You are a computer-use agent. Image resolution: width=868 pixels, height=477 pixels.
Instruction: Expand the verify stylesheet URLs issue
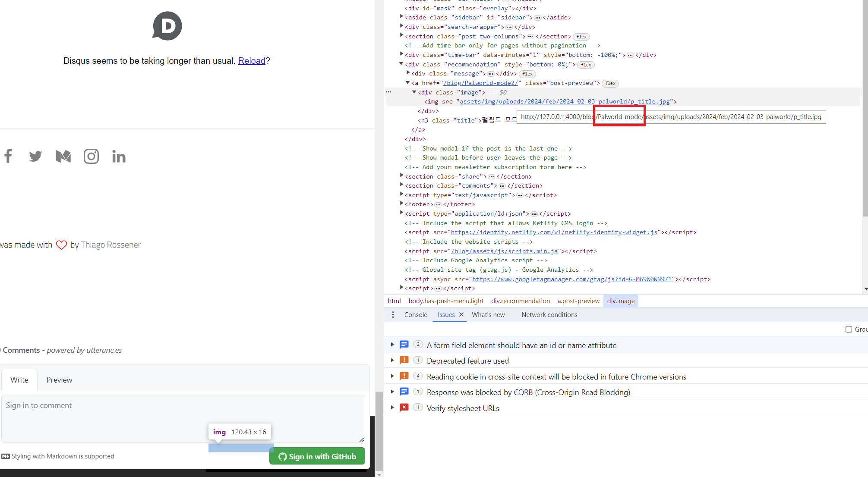click(x=392, y=407)
